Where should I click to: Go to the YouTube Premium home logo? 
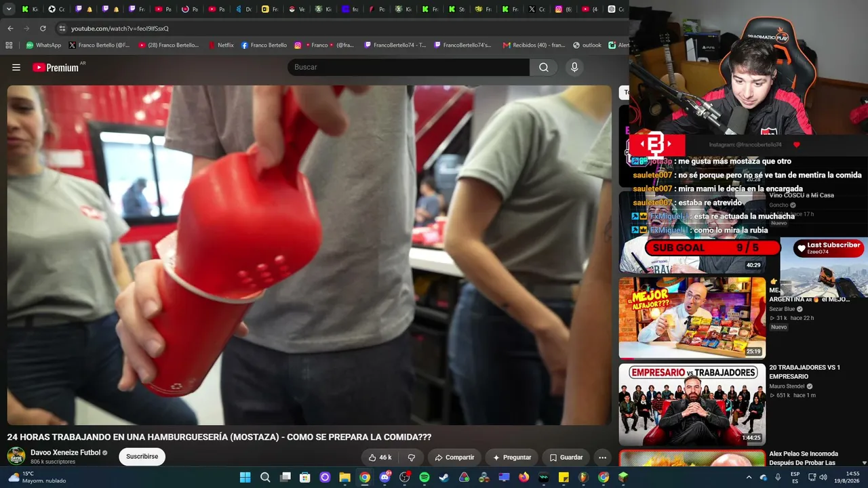click(56, 67)
